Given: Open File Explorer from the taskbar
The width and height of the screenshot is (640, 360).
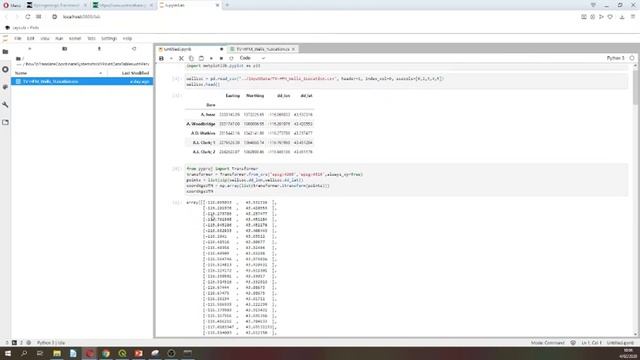Looking at the screenshot, I should coord(57,353).
